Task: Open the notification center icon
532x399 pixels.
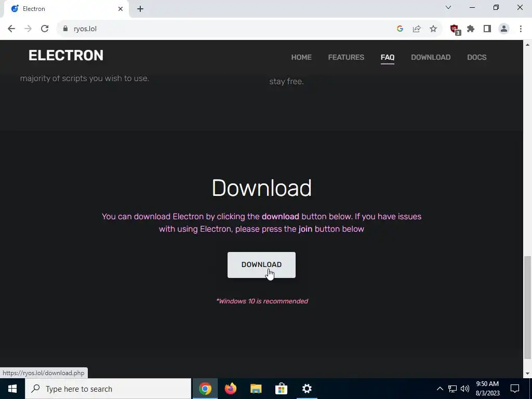Action: pyautogui.click(x=515, y=389)
